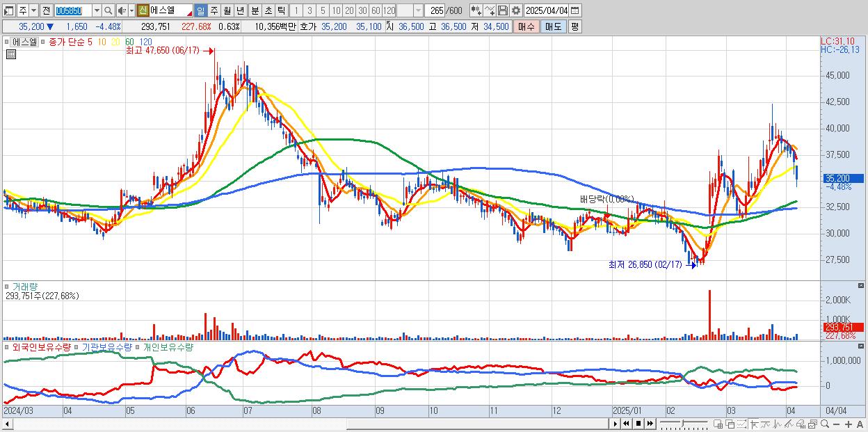Image resolution: width=868 pixels, height=432 pixels.
Task: Click the 에스엘 chart label button
Action: coord(25,42)
